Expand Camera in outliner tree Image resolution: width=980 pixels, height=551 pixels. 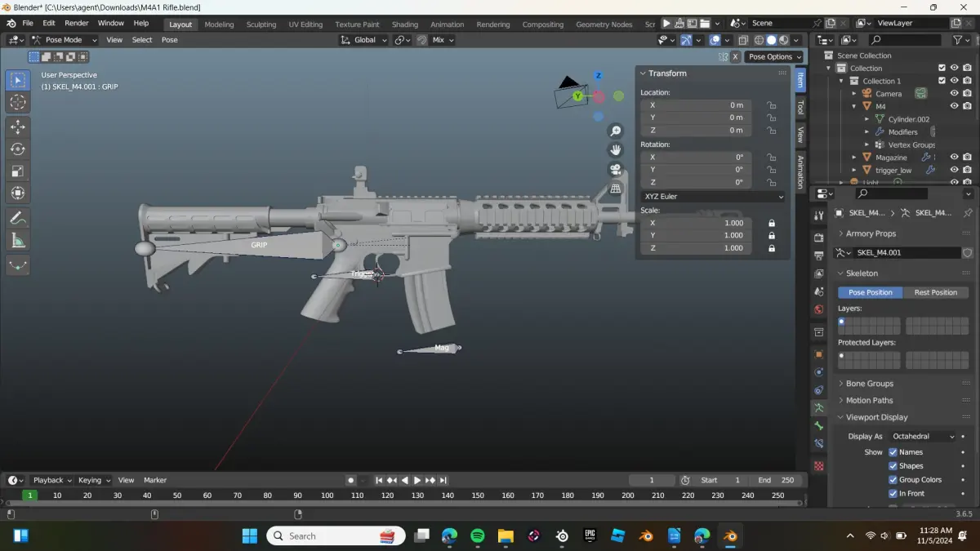click(854, 94)
